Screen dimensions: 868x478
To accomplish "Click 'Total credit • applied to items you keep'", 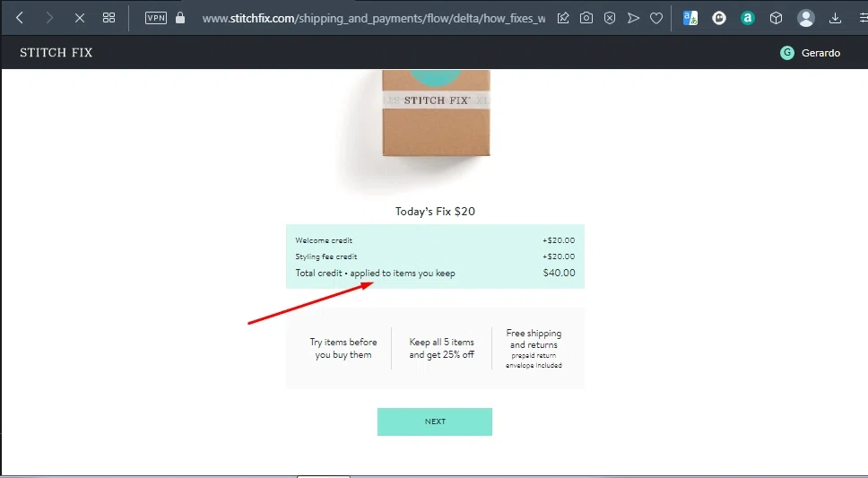I will point(375,273).
